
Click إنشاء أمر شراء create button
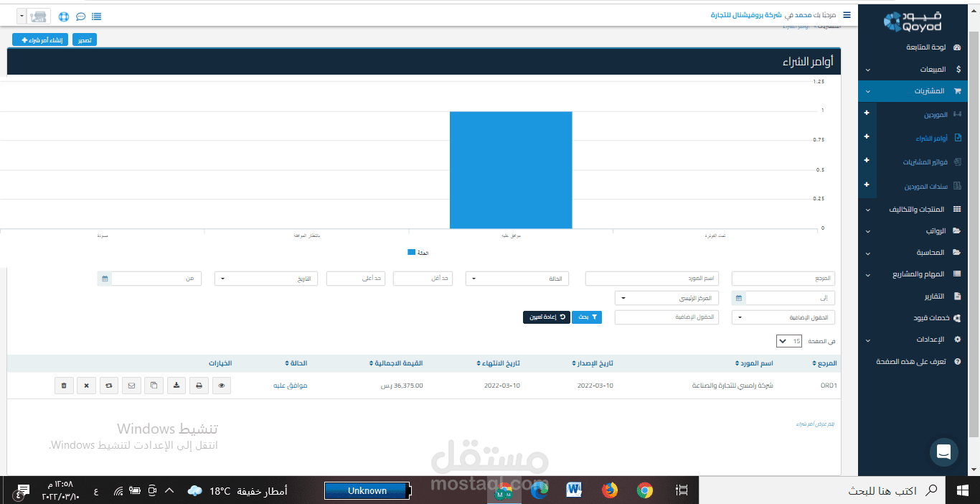click(40, 40)
